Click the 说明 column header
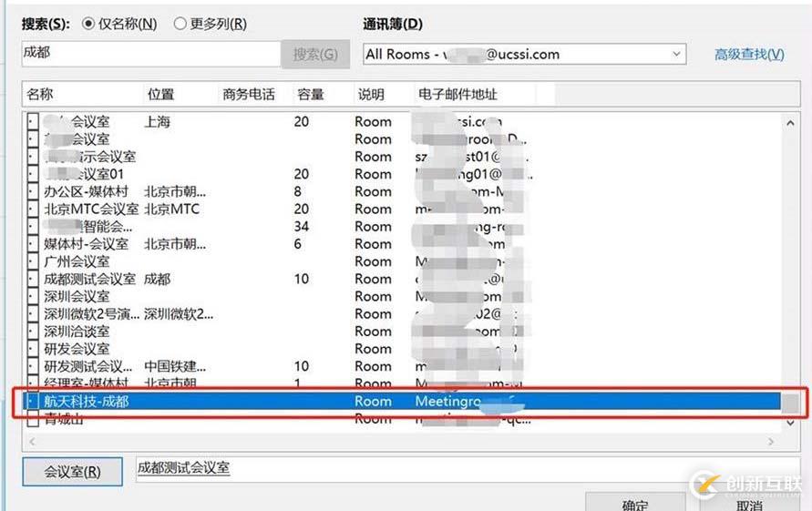Screen dimensions: 812x511 click(371, 94)
